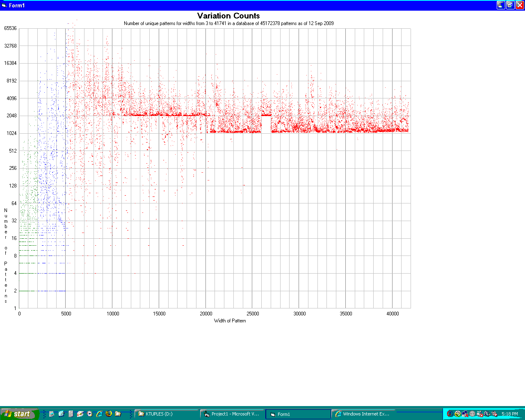Click the 30000 x-axis tick label
The width and height of the screenshot is (525, 420).
pyautogui.click(x=299, y=314)
